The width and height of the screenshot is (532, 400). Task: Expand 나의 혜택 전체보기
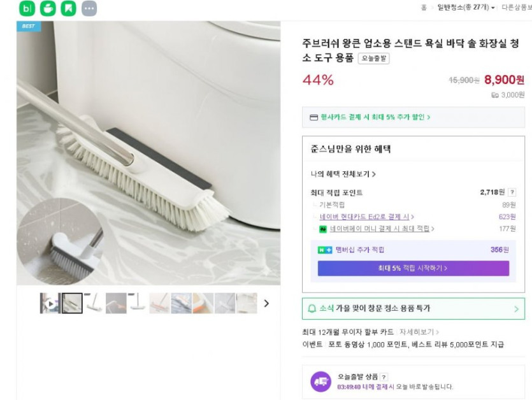tap(343, 174)
